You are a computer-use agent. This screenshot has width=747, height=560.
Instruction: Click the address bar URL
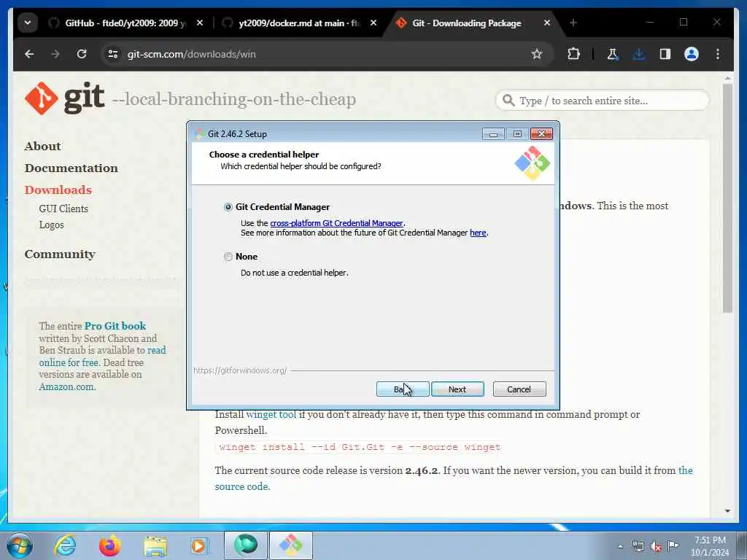(192, 54)
